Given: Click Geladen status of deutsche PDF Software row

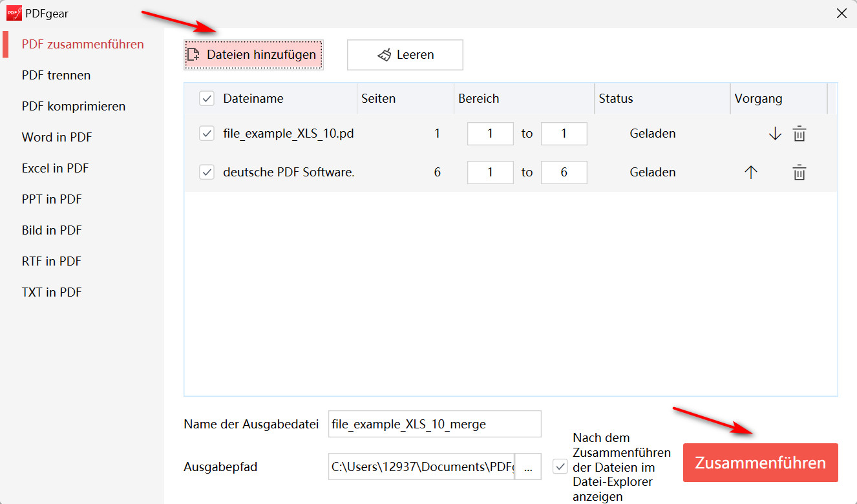Looking at the screenshot, I should click(653, 173).
